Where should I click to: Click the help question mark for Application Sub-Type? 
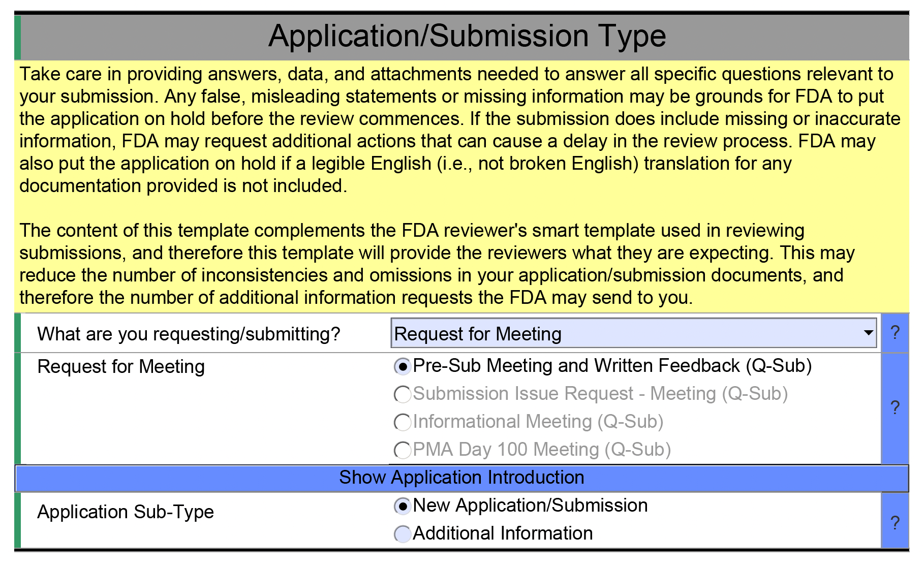pyautogui.click(x=895, y=522)
